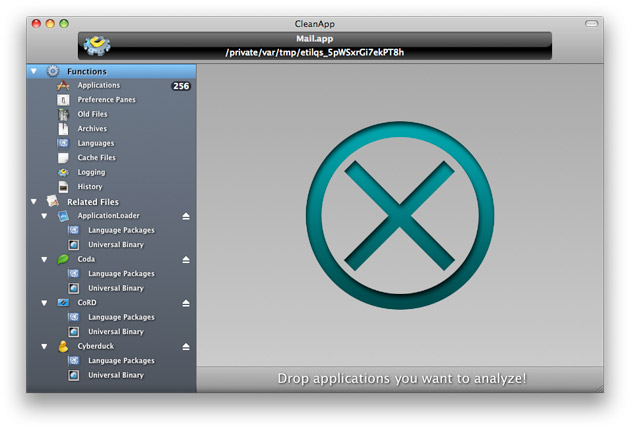Collapse the ApplicationLoader tree node
The image size is (630, 429).
44,216
